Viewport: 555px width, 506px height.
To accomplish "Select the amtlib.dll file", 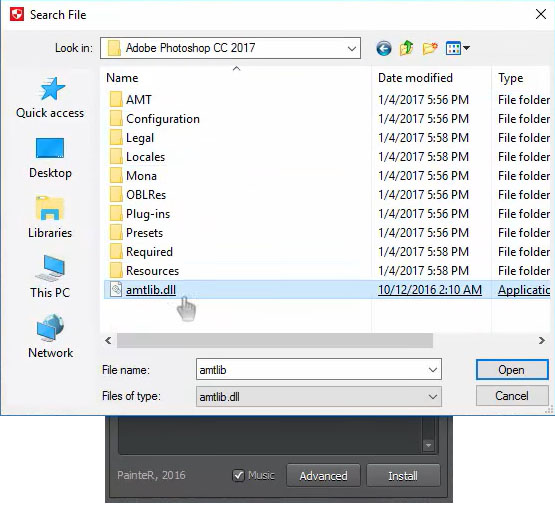I will point(327,290).
